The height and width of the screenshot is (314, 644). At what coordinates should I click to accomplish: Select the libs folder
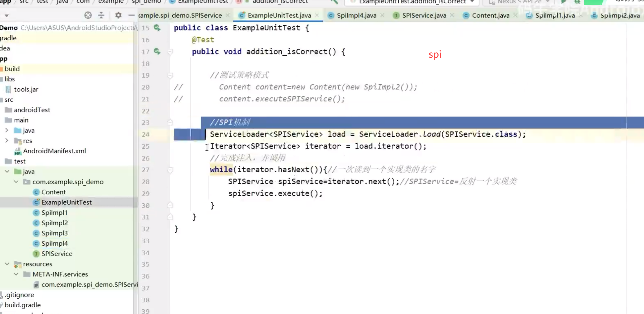click(x=10, y=79)
